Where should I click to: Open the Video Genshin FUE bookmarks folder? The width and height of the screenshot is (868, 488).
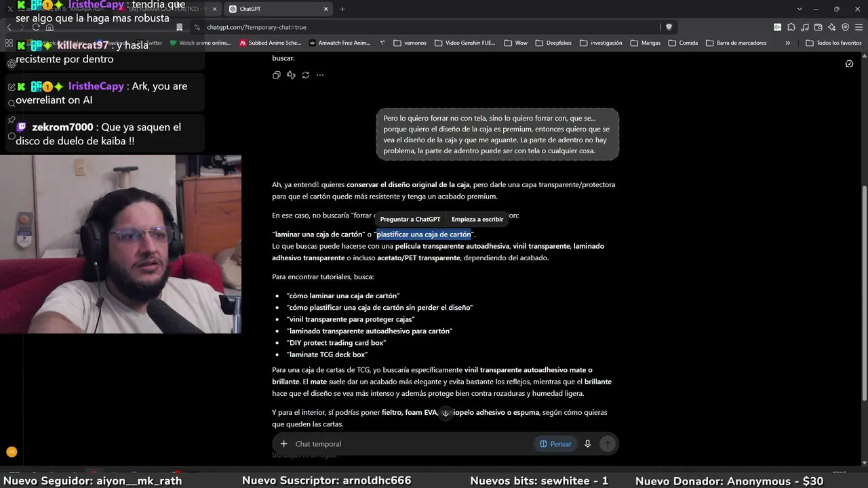(465, 43)
